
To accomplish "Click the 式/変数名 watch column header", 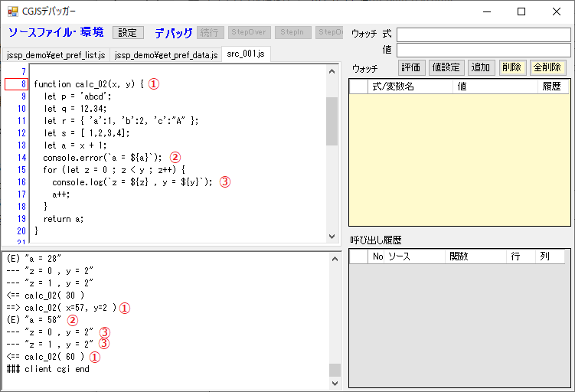I will tap(410, 87).
